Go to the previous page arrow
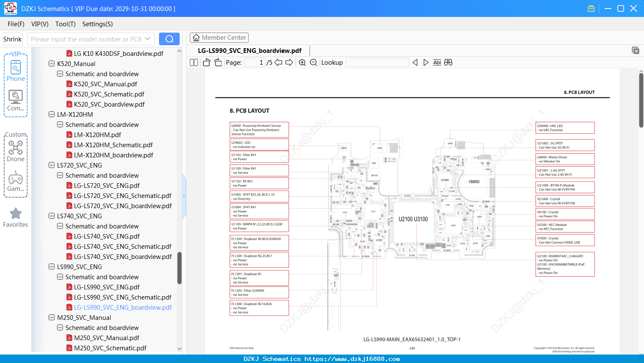 tap(278, 63)
